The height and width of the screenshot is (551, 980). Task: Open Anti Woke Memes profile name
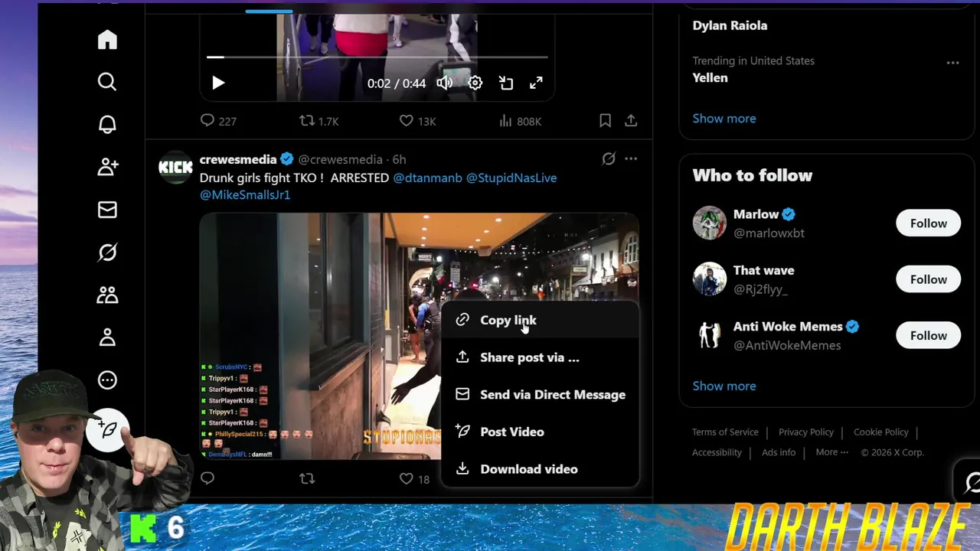point(788,327)
